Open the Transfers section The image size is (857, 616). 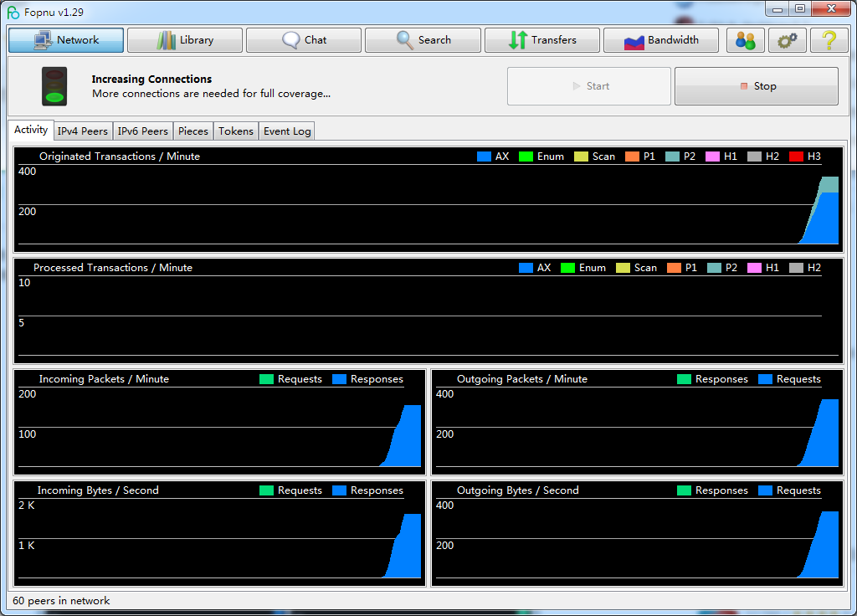point(542,40)
